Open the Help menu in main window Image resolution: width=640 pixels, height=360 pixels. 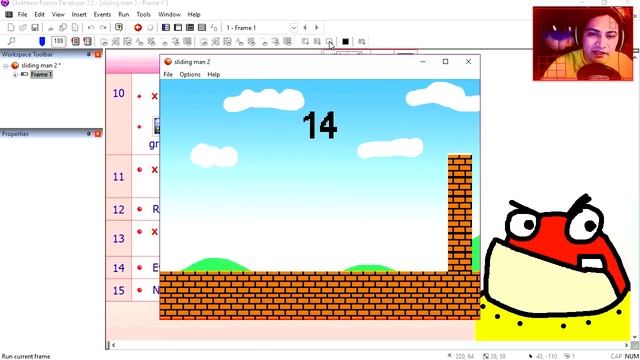coord(194,14)
